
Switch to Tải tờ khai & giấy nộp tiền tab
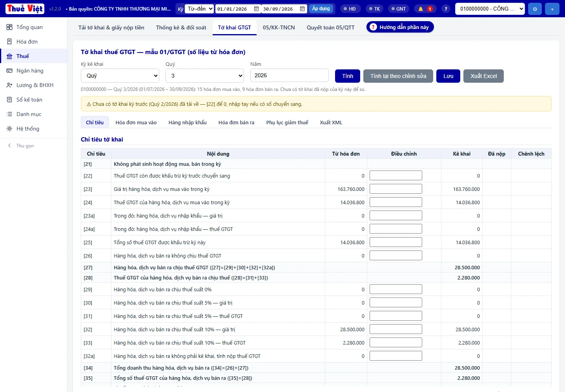[x=111, y=27]
